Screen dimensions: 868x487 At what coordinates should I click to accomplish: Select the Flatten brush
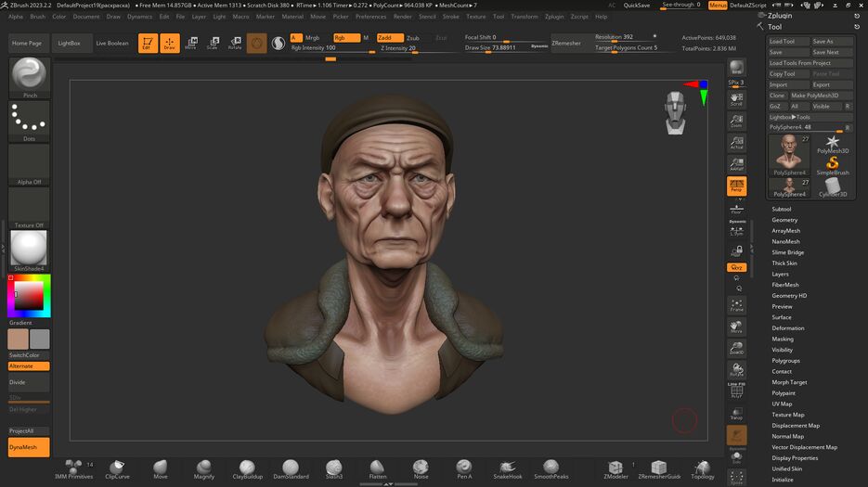tap(378, 469)
